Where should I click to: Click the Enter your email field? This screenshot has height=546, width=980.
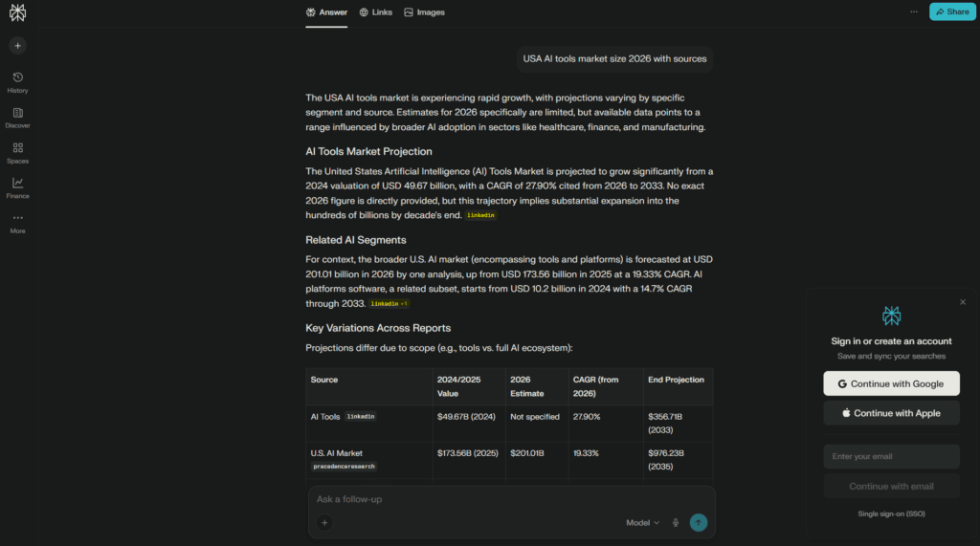click(x=891, y=456)
